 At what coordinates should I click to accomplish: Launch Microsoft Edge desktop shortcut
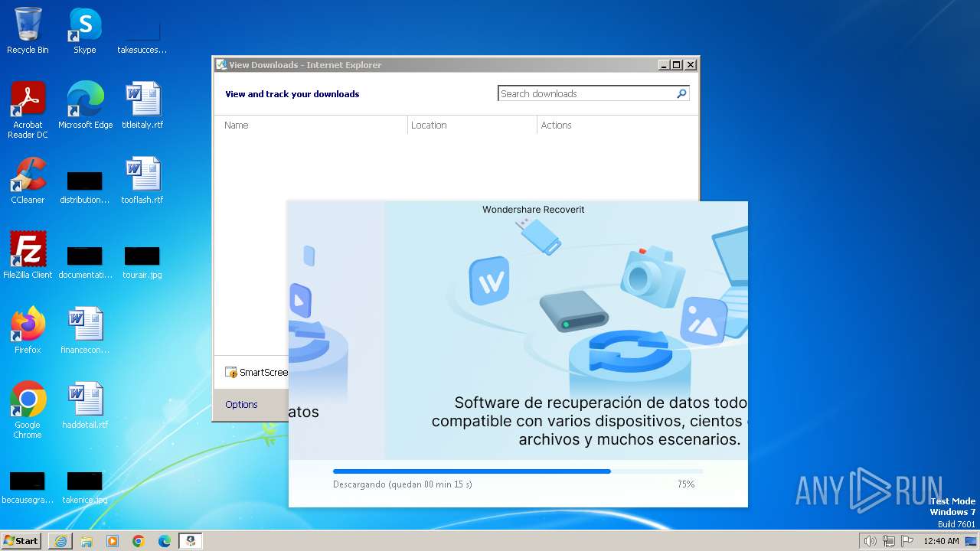(85, 105)
